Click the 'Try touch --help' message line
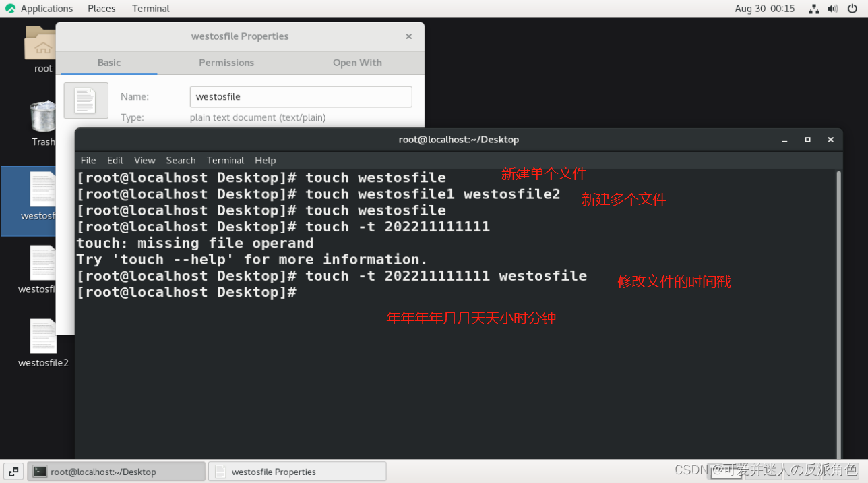Viewport: 868px width, 483px height. tap(252, 259)
